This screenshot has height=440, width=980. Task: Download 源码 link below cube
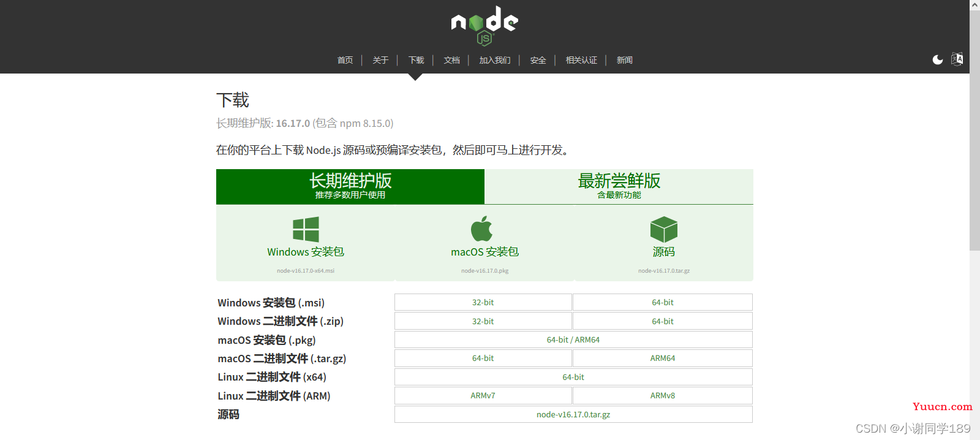(x=664, y=252)
